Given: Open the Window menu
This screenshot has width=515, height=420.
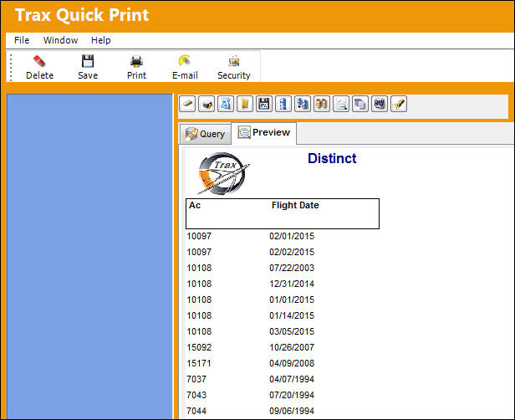Looking at the screenshot, I should [61, 40].
